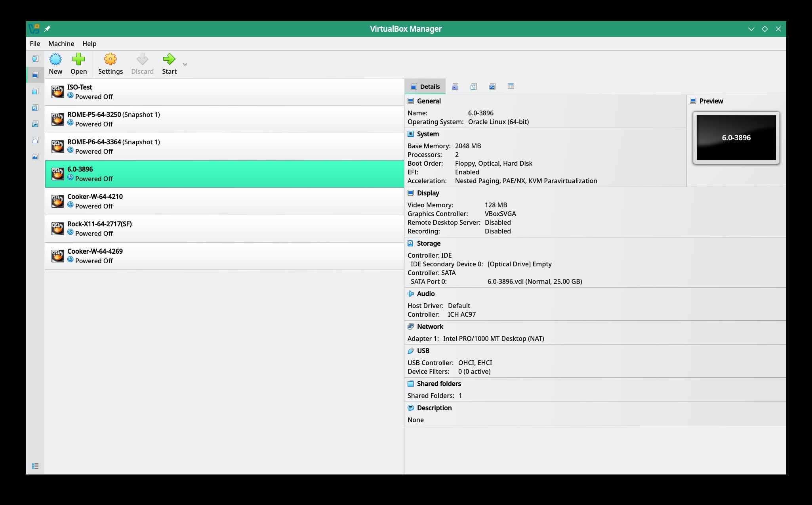Screen dimensions: 812x505
Task: Select the Cooker-W-64-4269 virtual machine
Action: (224, 256)
